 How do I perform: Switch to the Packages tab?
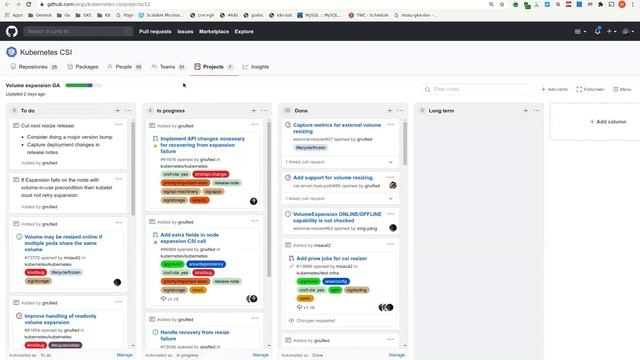coord(83,67)
